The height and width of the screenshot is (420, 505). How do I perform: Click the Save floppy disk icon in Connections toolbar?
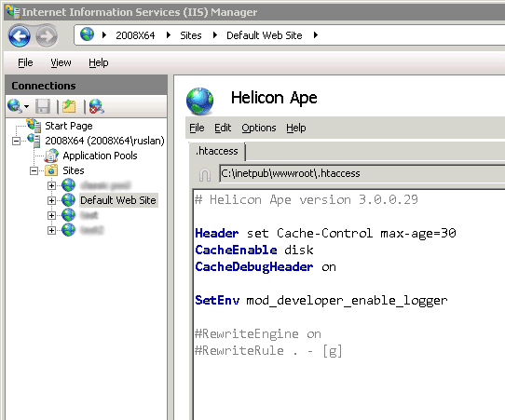(43, 106)
